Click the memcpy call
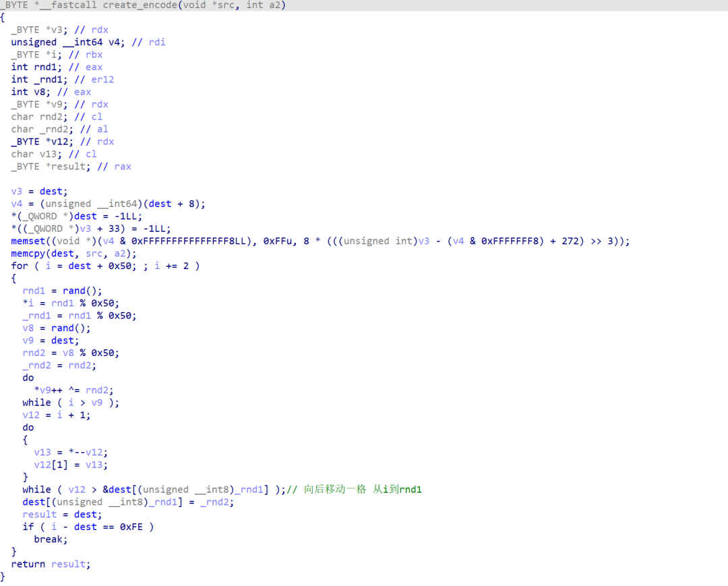This screenshot has height=586, width=728. coord(74,254)
